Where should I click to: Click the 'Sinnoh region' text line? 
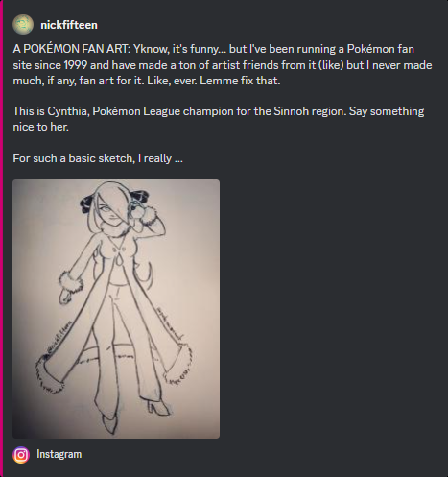coord(219,111)
